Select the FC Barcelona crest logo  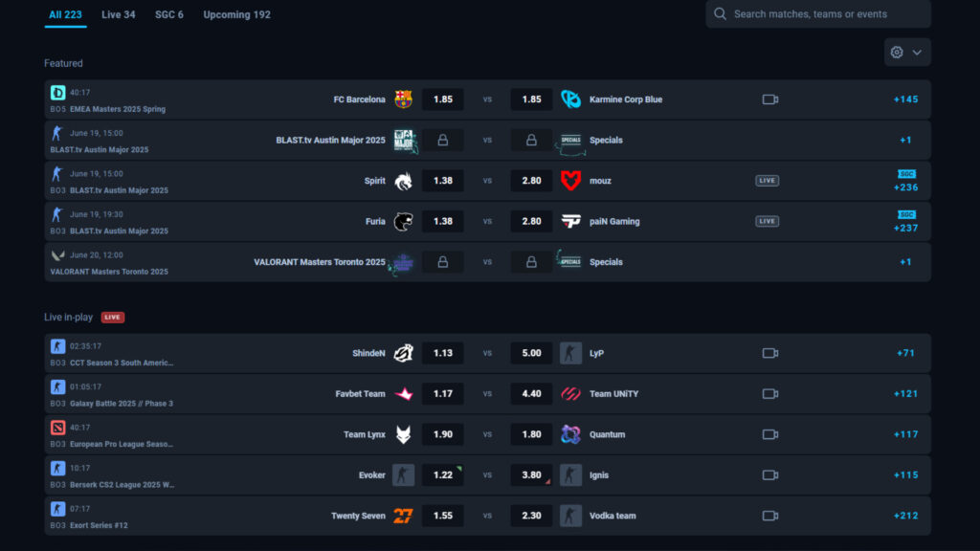[403, 99]
